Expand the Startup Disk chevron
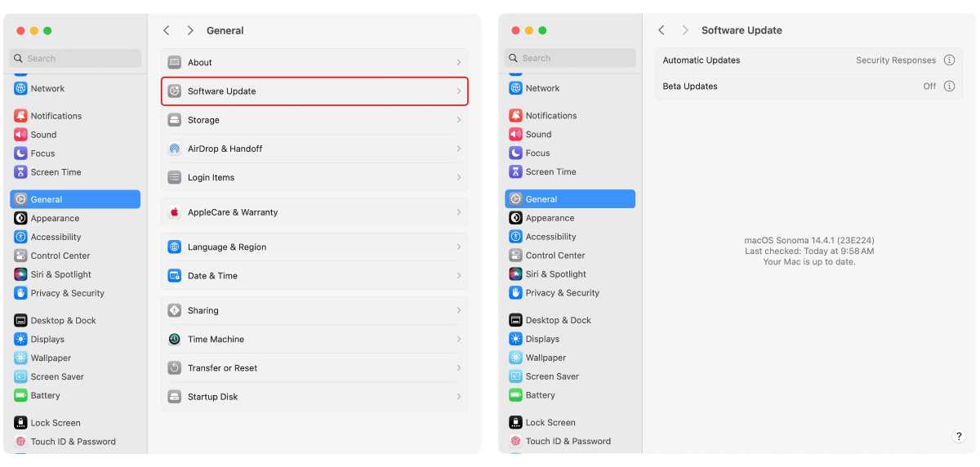Viewport: 980px width, 467px height. point(459,397)
